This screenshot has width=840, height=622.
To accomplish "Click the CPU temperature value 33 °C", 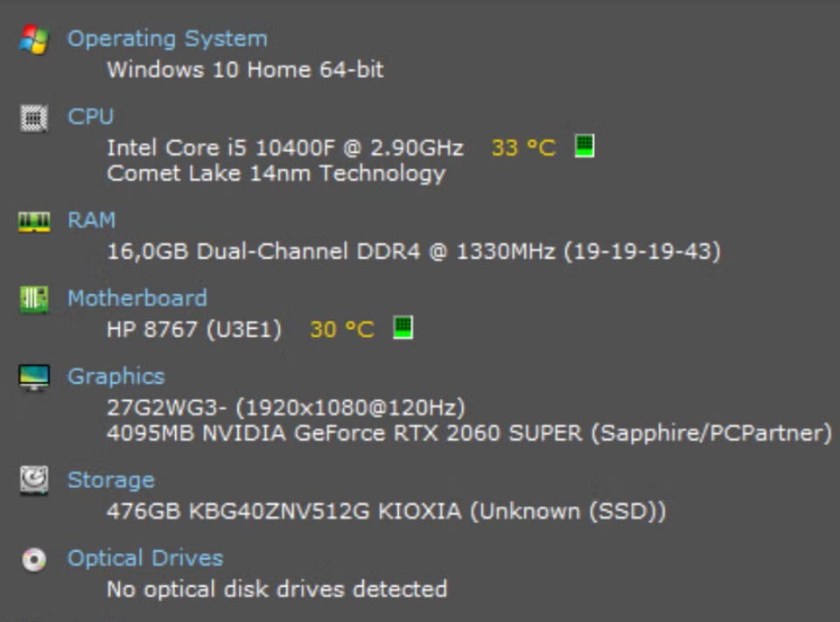I will click(x=523, y=148).
